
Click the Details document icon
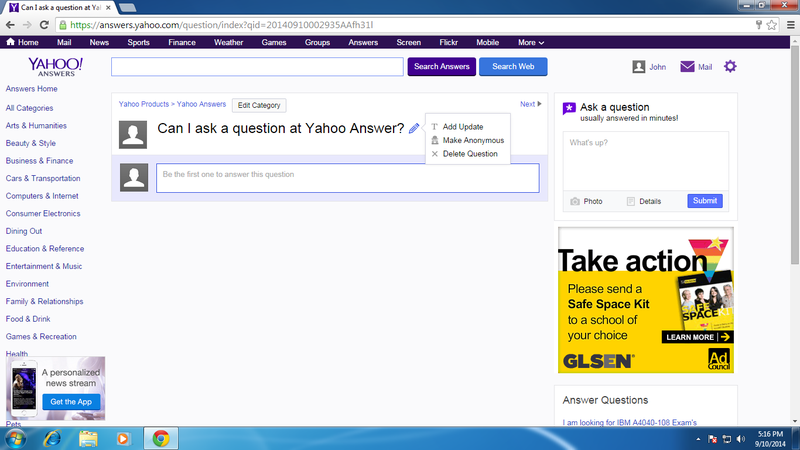[x=631, y=202]
